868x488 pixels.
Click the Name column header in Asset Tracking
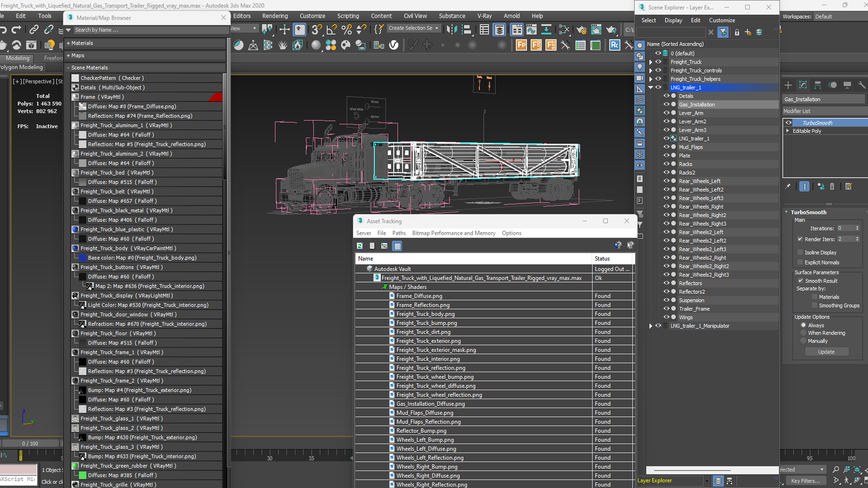point(473,258)
